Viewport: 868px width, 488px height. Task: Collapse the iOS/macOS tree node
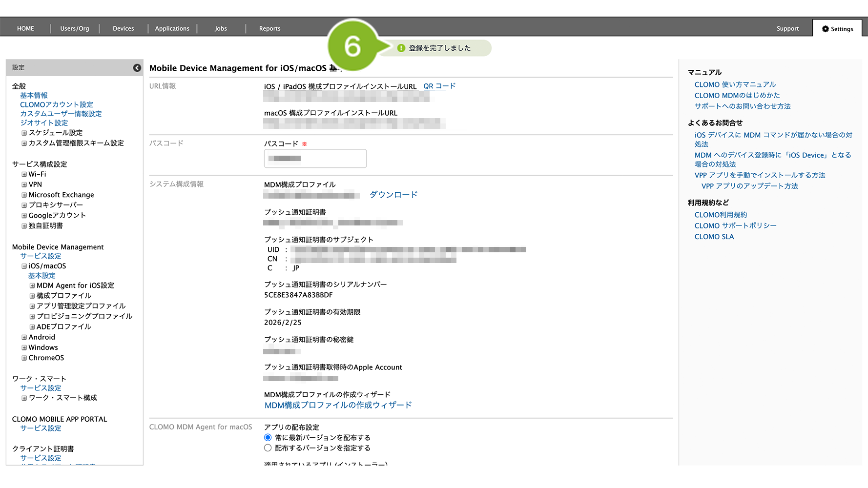[24, 266]
